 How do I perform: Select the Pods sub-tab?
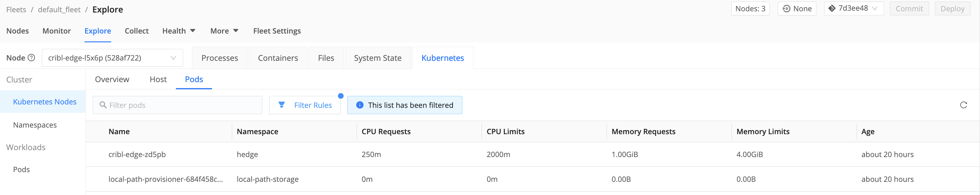tap(193, 79)
